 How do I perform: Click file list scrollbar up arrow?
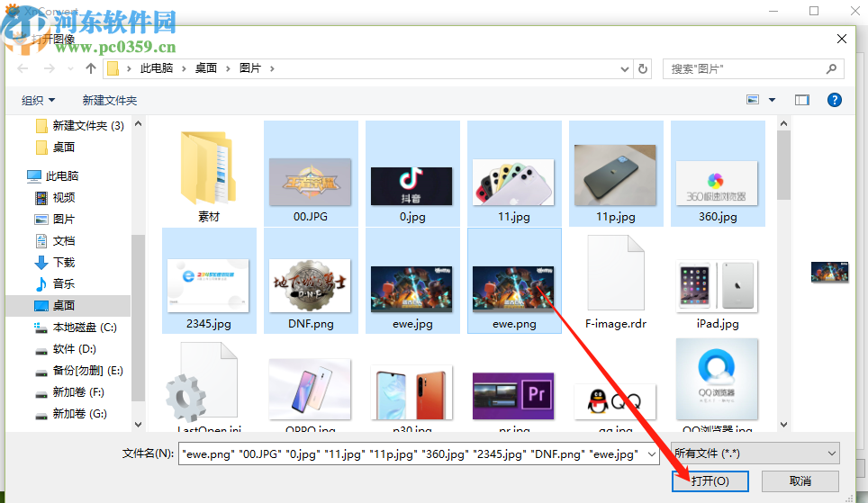pos(783,123)
